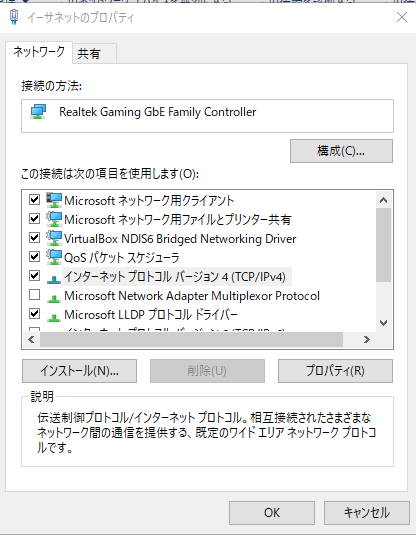This screenshot has width=416, height=535.
Task: Select ファイルとプリンター共有 item icon
Action: tap(54, 219)
